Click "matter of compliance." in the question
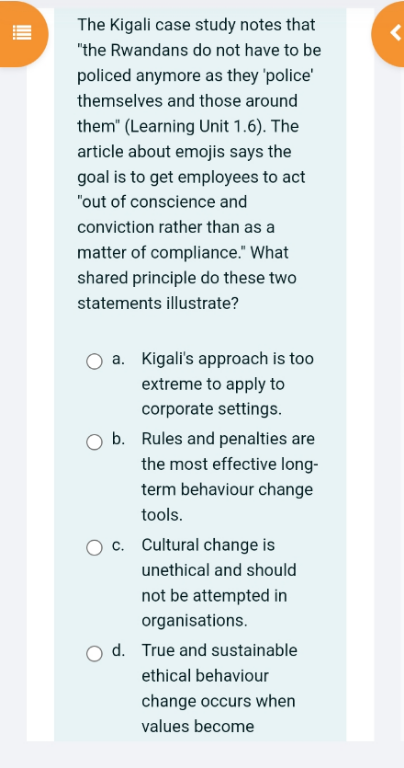404x768 pixels. (162, 253)
